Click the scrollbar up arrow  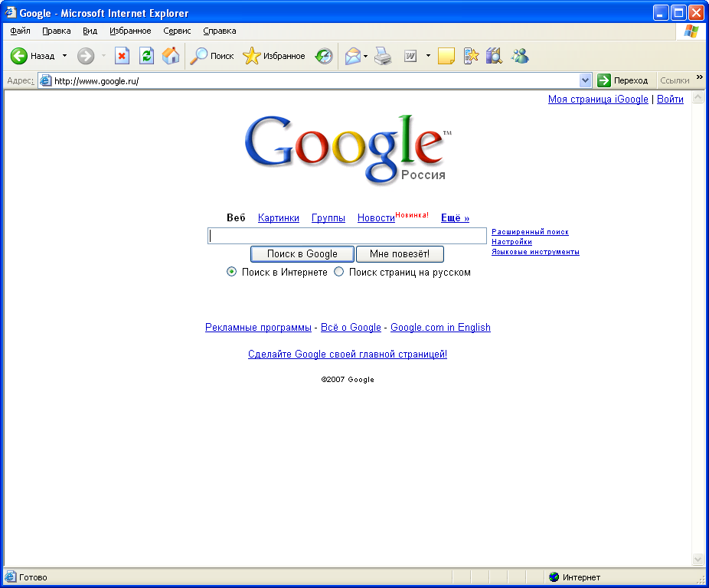tap(698, 96)
